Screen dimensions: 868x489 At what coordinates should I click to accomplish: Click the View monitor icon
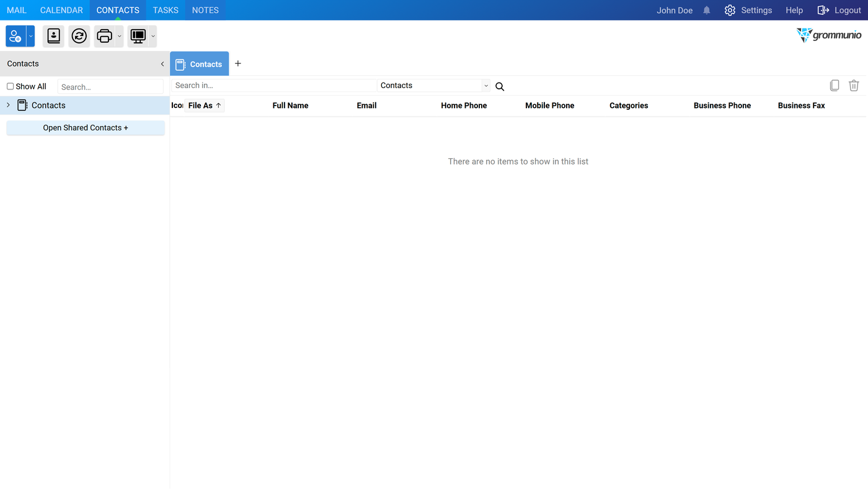[138, 37]
